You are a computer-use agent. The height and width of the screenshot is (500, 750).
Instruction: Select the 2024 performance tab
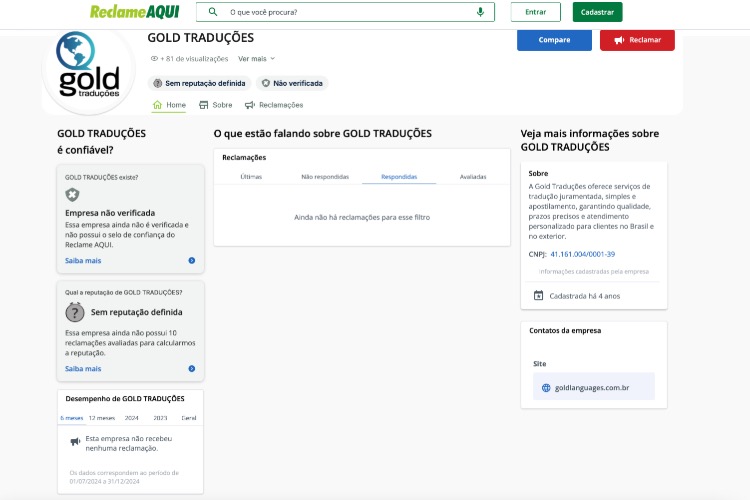tap(132, 418)
